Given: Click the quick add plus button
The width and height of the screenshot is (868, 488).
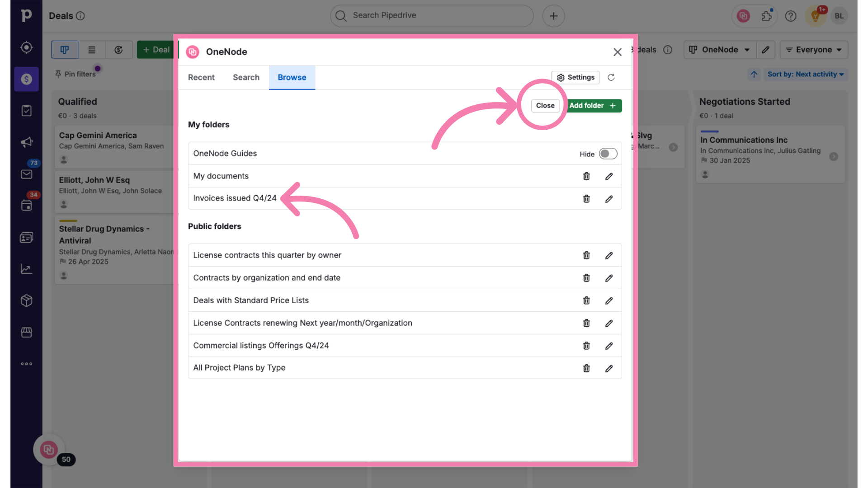Looking at the screenshot, I should [x=553, y=16].
